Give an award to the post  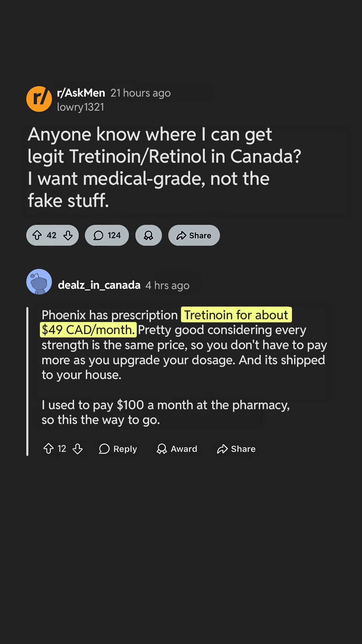148,235
